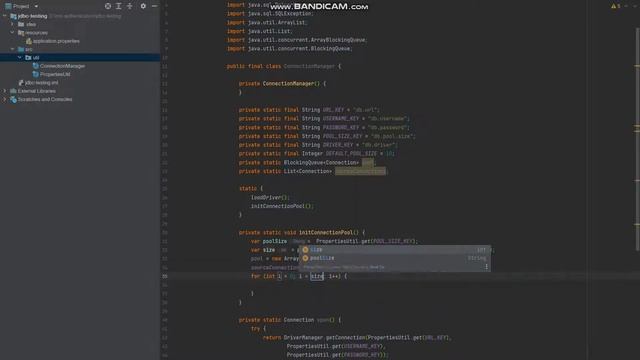The image size is (640, 360).
Task: Click the warnings indicator in editor corner
Action: click(616, 6)
